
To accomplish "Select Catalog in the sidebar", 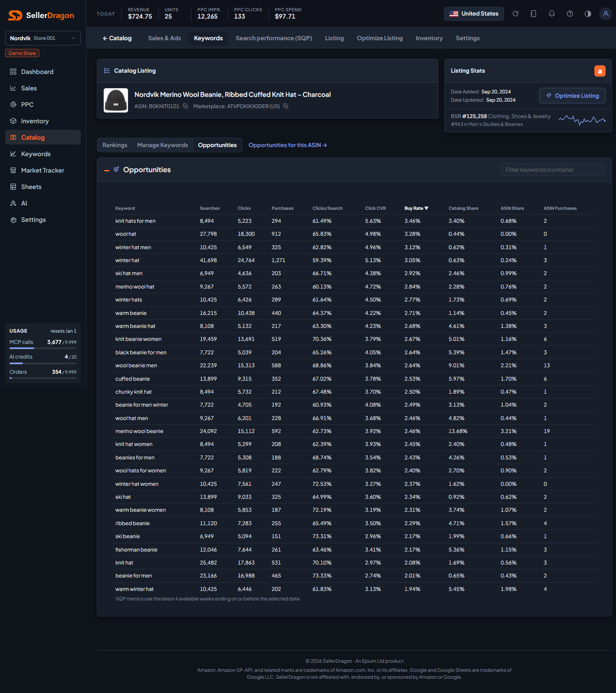I will coord(43,138).
